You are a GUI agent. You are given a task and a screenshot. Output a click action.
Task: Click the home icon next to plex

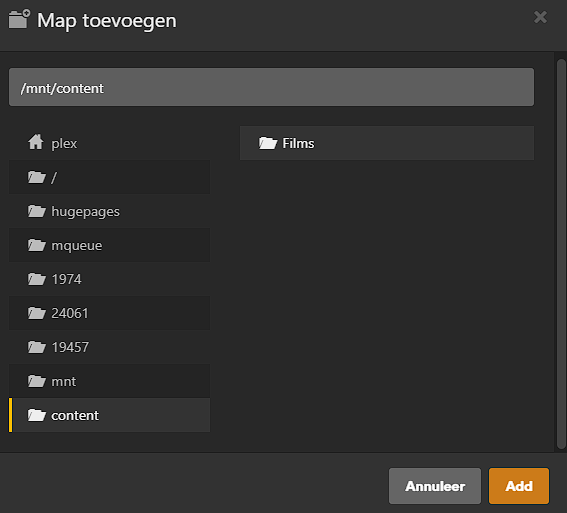pyautogui.click(x=36, y=142)
